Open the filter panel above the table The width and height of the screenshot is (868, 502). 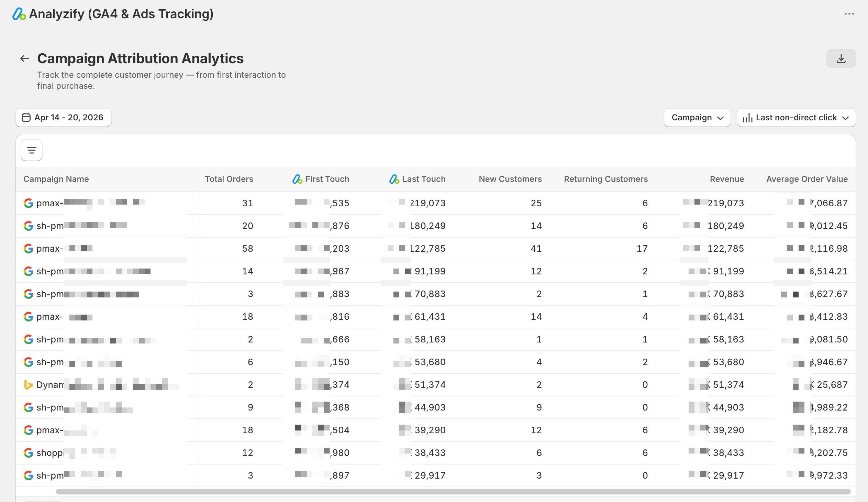click(31, 150)
